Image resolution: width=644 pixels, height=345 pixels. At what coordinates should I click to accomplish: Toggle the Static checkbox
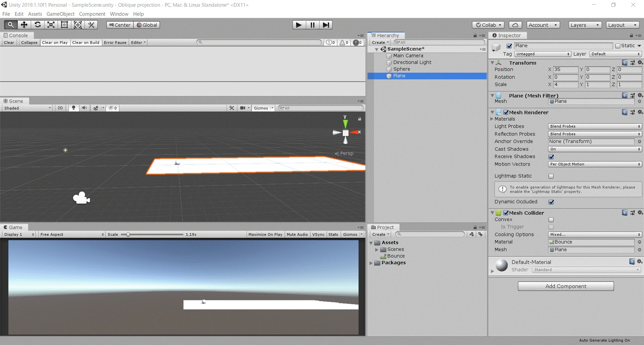[x=618, y=46]
